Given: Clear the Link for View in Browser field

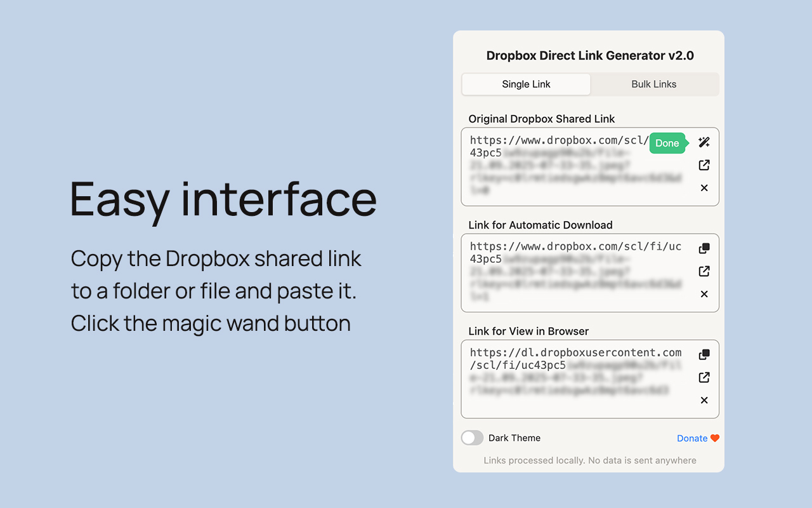Looking at the screenshot, I should pyautogui.click(x=704, y=400).
